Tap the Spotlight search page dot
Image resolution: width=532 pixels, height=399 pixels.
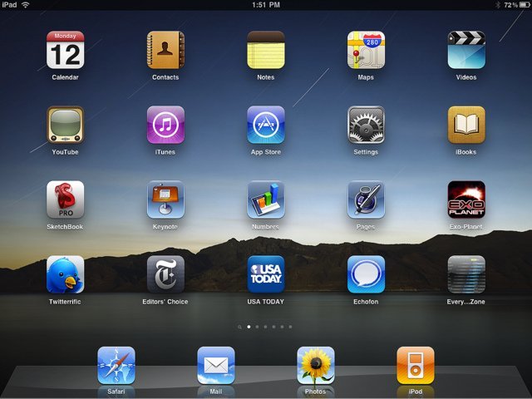[239, 328]
